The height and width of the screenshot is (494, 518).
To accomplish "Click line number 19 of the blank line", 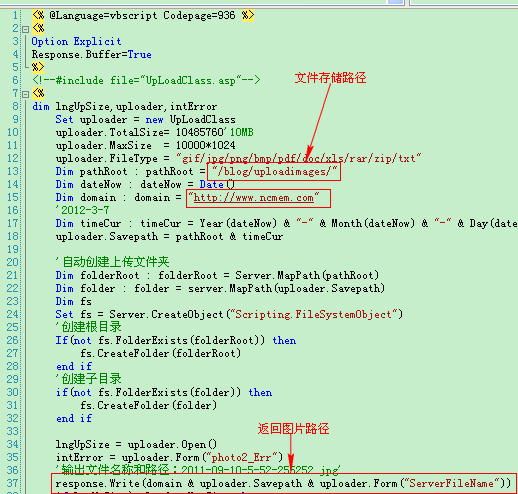I will pyautogui.click(x=13, y=250).
